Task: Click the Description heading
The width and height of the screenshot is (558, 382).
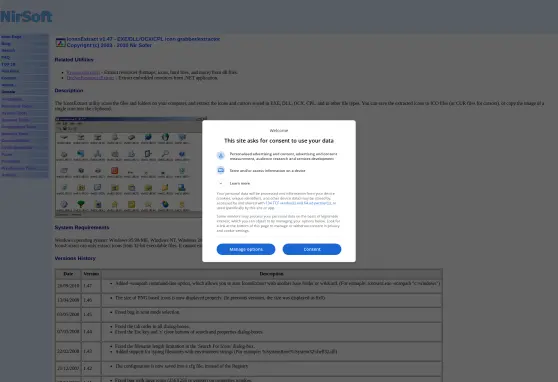Action: pyautogui.click(x=69, y=90)
